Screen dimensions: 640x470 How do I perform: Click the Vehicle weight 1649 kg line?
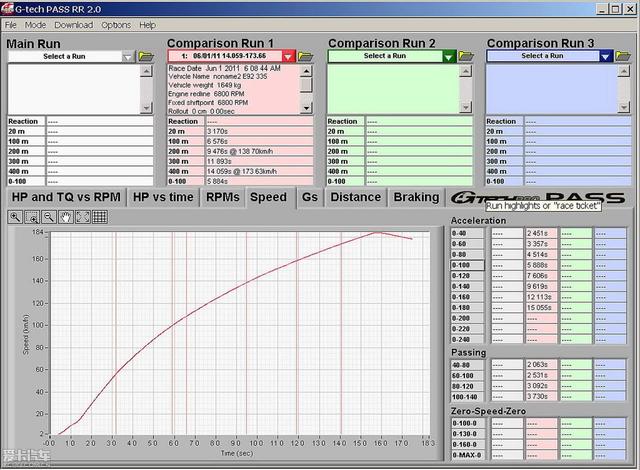click(x=205, y=85)
